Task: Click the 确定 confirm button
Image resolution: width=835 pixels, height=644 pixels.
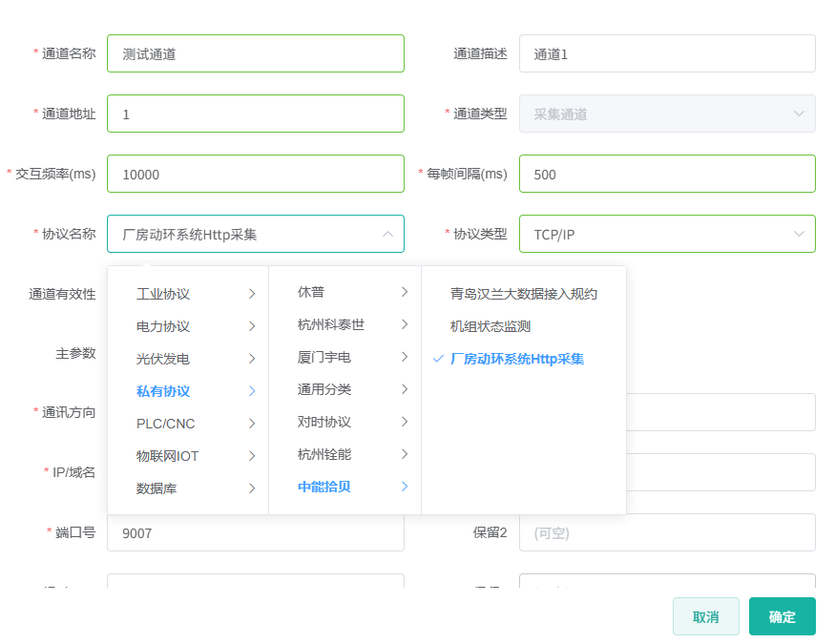Action: click(x=782, y=616)
